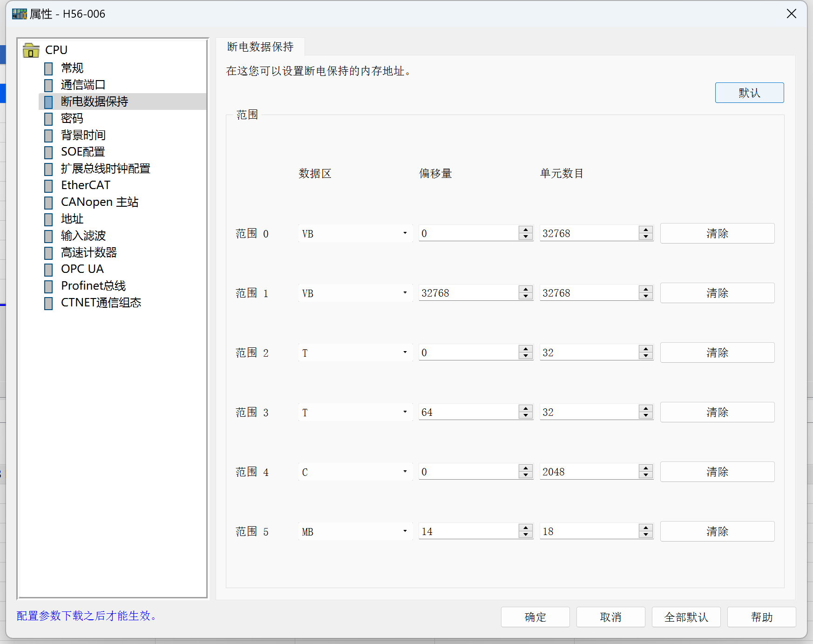Viewport: 813px width, 644px height.
Task: Clear 范围 2 with 清除
Action: point(717,353)
